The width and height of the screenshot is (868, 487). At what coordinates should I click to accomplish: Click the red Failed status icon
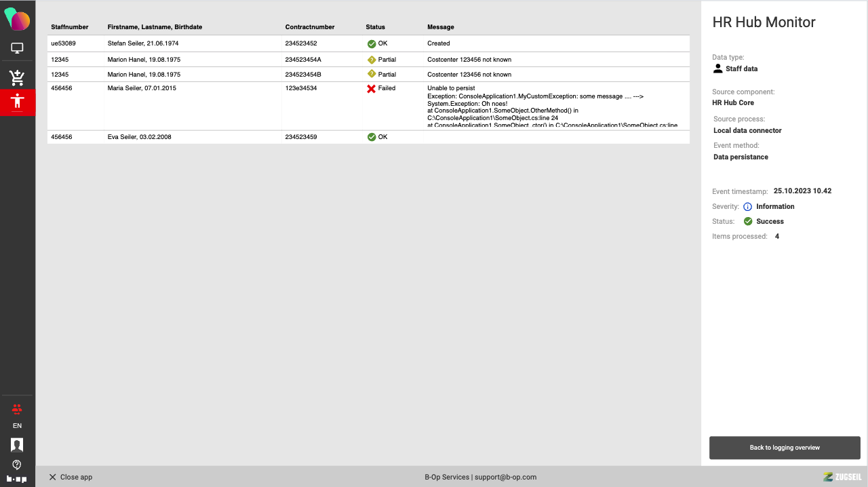(371, 88)
